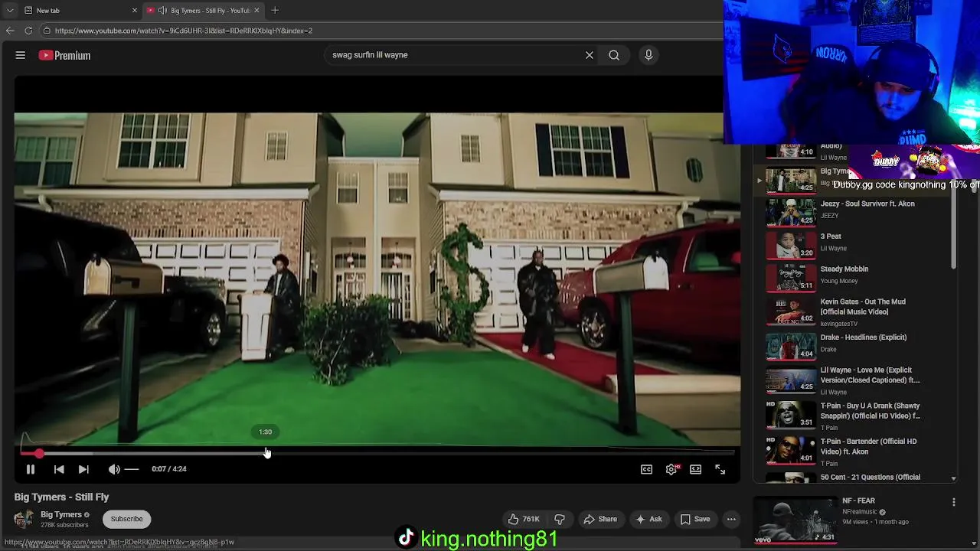Open the Jeezy Soul Survivor thumbnail
This screenshot has width=980, height=551.
click(x=791, y=212)
